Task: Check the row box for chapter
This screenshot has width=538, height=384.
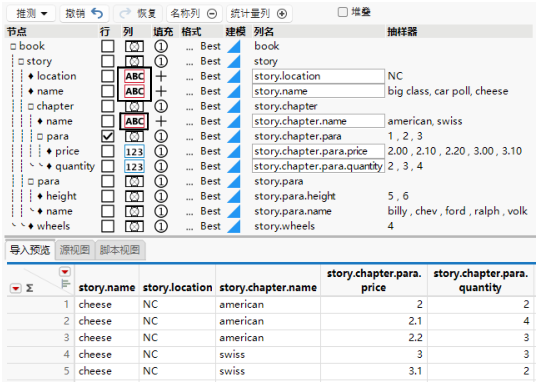Action: pos(108,106)
